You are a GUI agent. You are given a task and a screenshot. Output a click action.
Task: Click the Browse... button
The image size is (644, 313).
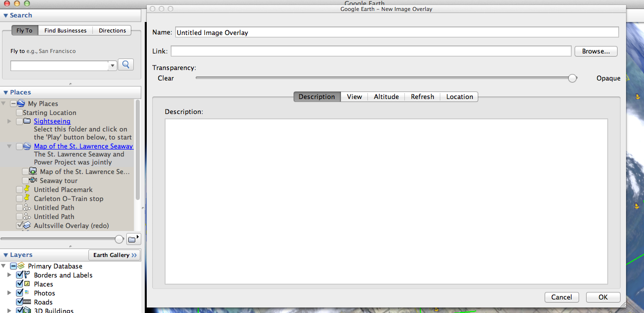(x=596, y=51)
